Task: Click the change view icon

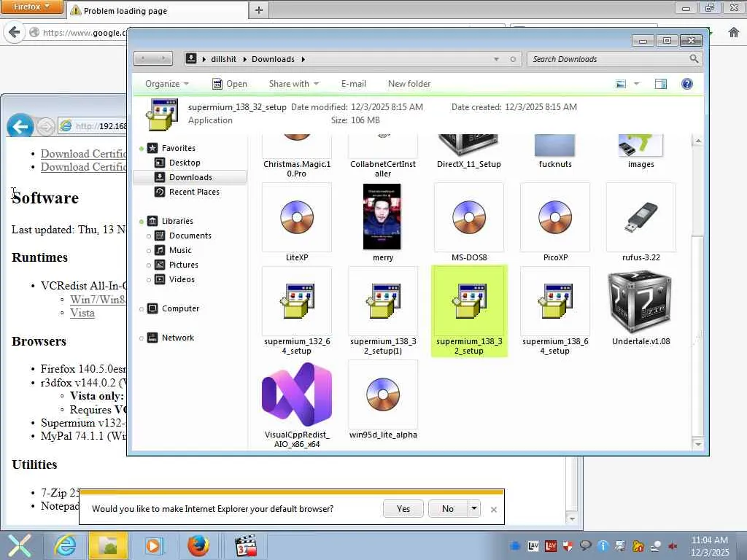Action: 621,85
